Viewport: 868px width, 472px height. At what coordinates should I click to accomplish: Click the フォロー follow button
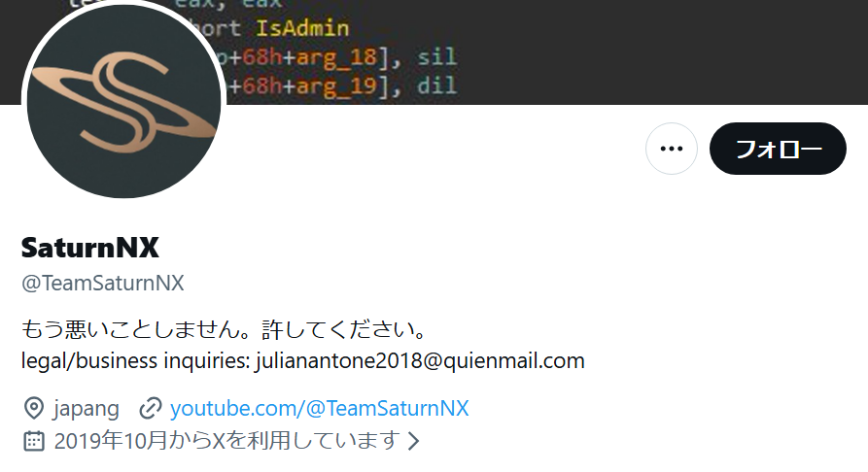(778, 149)
